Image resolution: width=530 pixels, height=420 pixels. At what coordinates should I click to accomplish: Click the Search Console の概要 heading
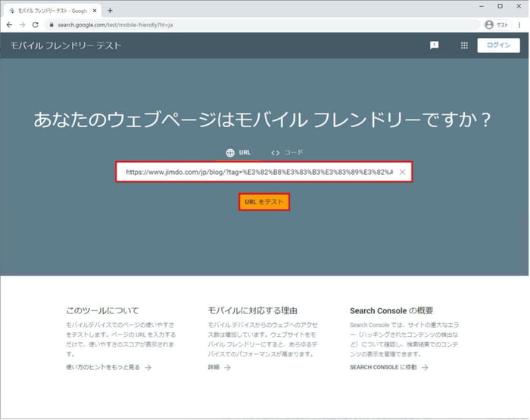point(391,310)
